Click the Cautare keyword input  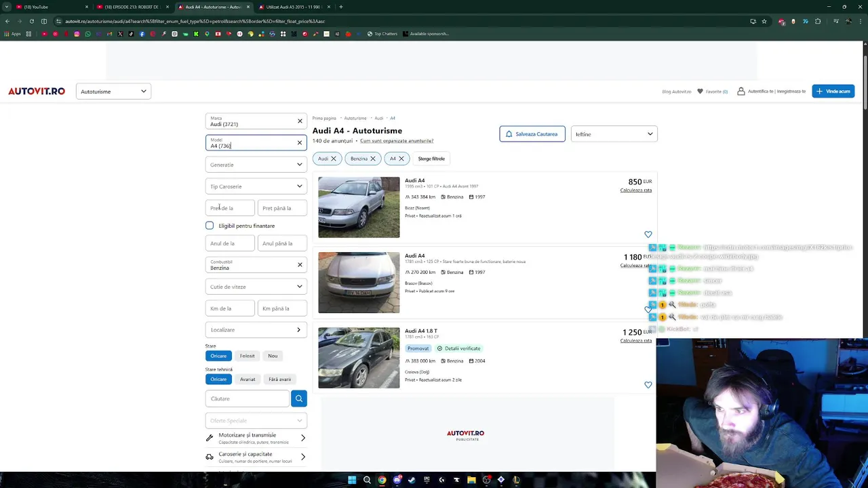[248, 399]
